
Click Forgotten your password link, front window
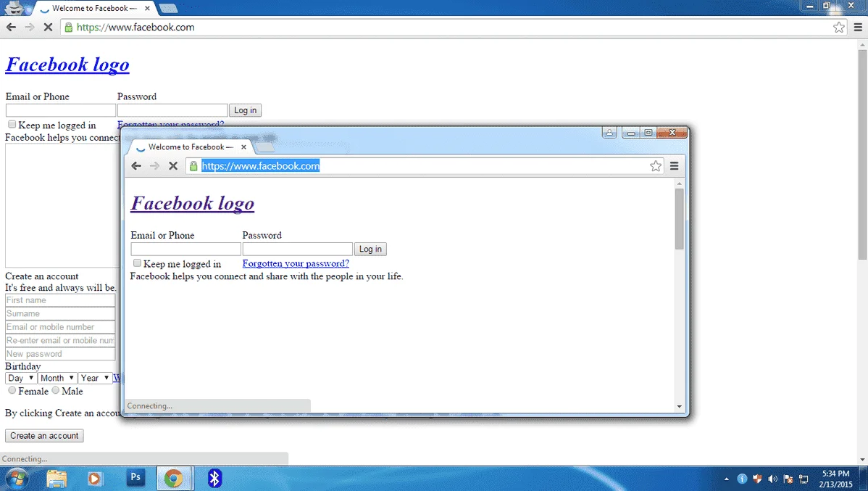[x=296, y=263]
